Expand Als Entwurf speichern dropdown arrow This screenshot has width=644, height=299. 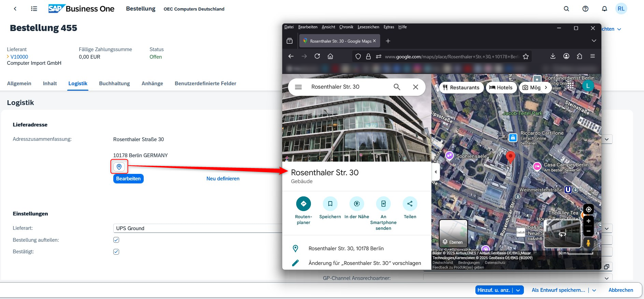coord(594,290)
